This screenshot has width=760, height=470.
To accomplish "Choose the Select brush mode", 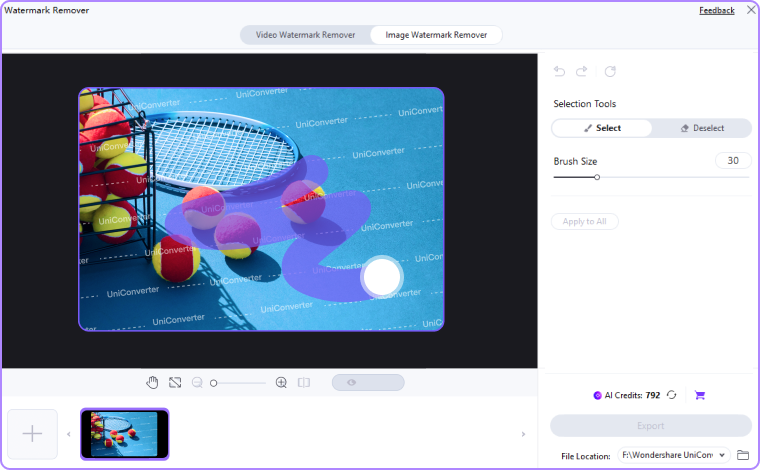I will click(602, 128).
